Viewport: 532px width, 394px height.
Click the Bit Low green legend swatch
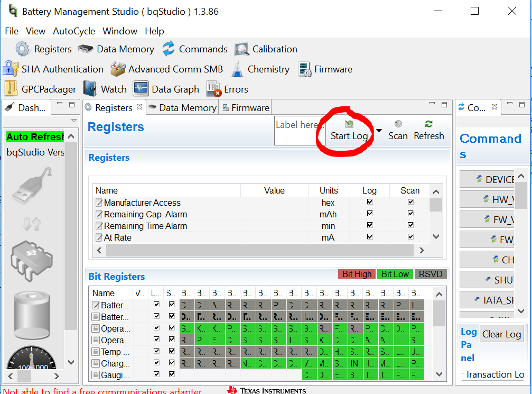click(x=395, y=274)
